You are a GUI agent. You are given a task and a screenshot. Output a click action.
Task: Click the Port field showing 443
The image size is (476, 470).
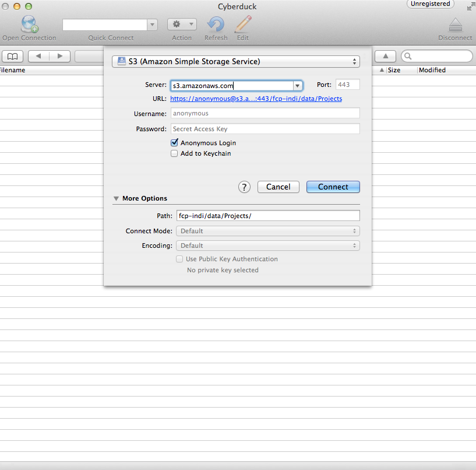pyautogui.click(x=348, y=85)
